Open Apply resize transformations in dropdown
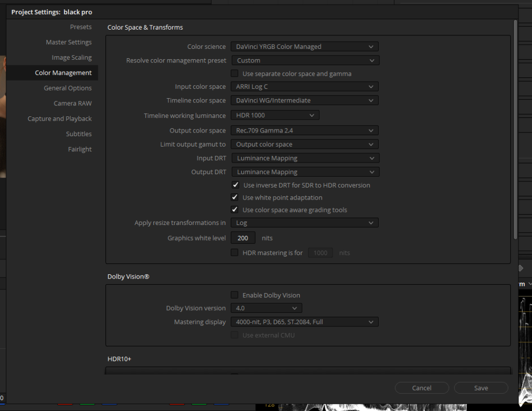The height and width of the screenshot is (411, 532). 304,222
